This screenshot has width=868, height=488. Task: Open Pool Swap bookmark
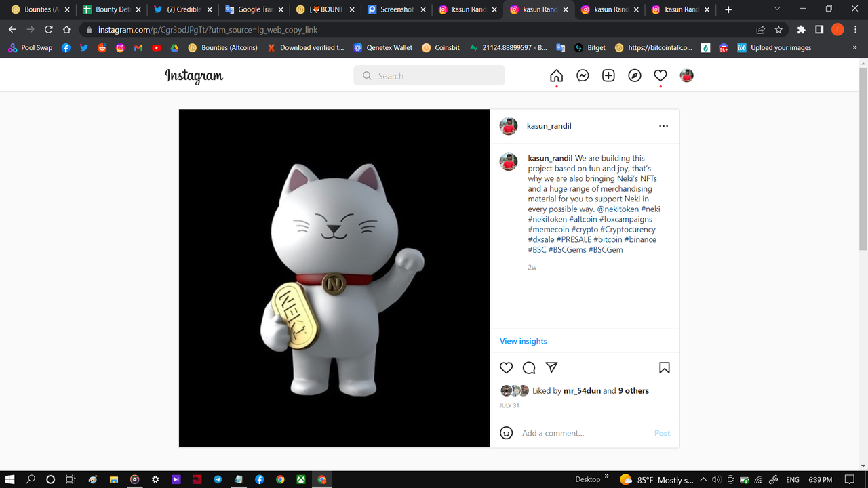click(30, 48)
